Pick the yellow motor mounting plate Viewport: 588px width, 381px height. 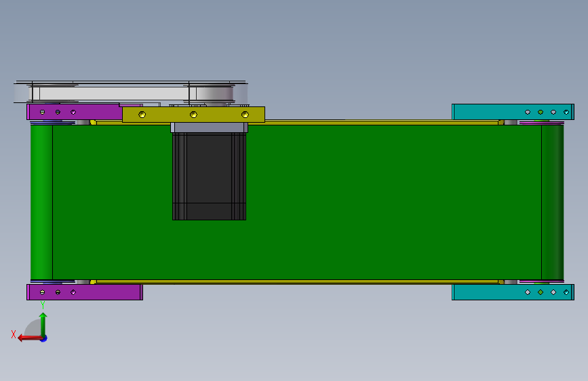193,115
